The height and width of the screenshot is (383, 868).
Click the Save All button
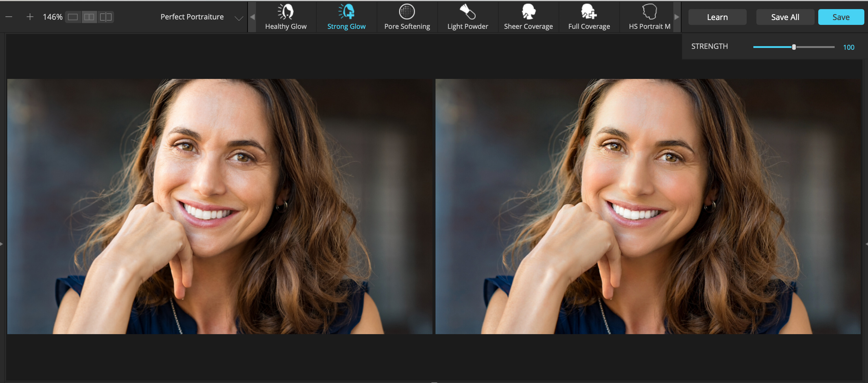(x=785, y=16)
